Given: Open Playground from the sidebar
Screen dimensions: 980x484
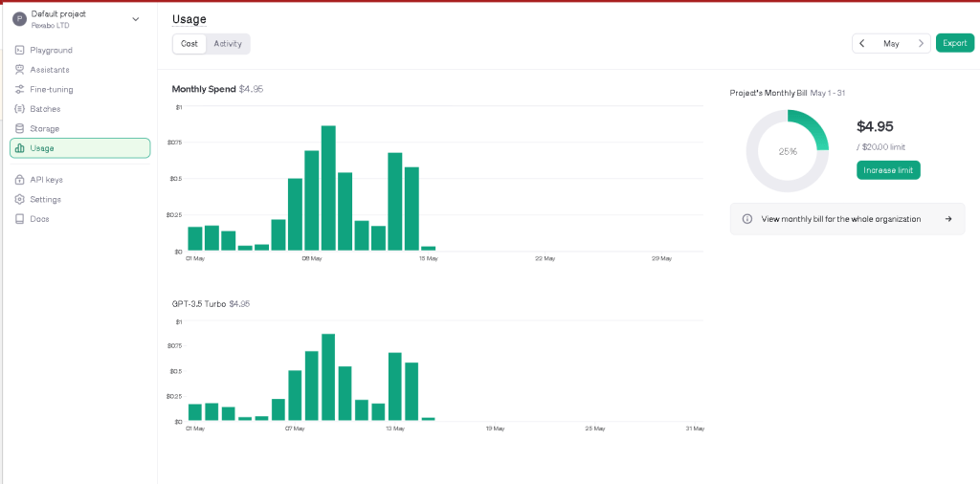Looking at the screenshot, I should coord(80,50).
